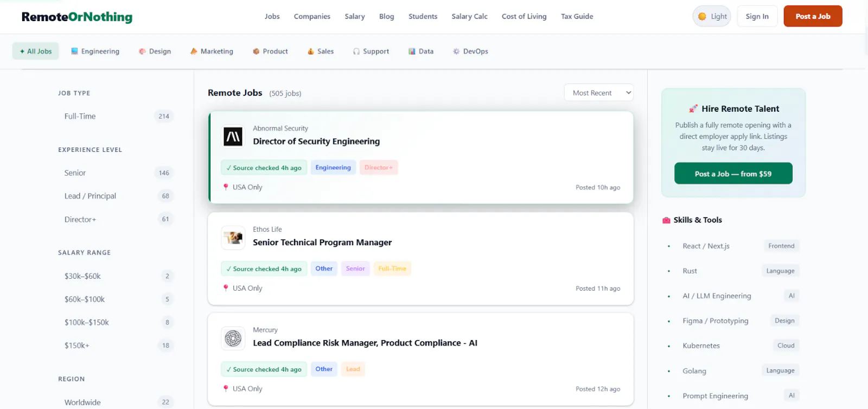This screenshot has width=868, height=409.
Task: Click the Engineering category computer icon
Action: pyautogui.click(x=74, y=52)
